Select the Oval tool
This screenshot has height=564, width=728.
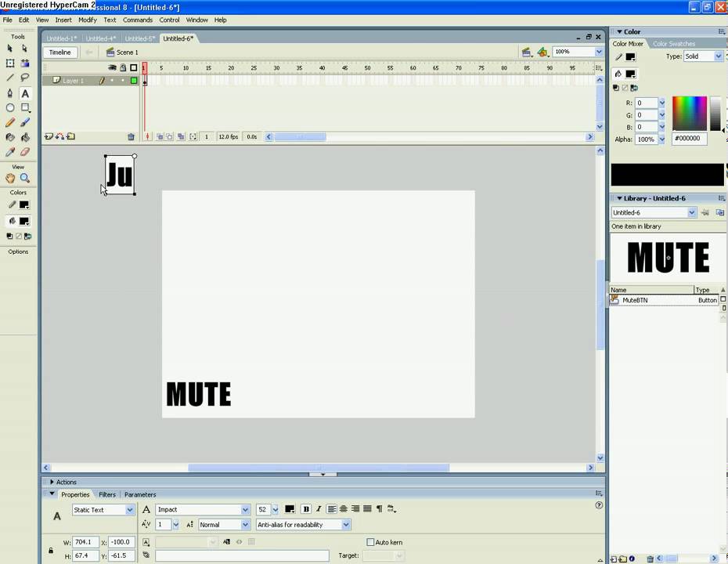[9, 108]
